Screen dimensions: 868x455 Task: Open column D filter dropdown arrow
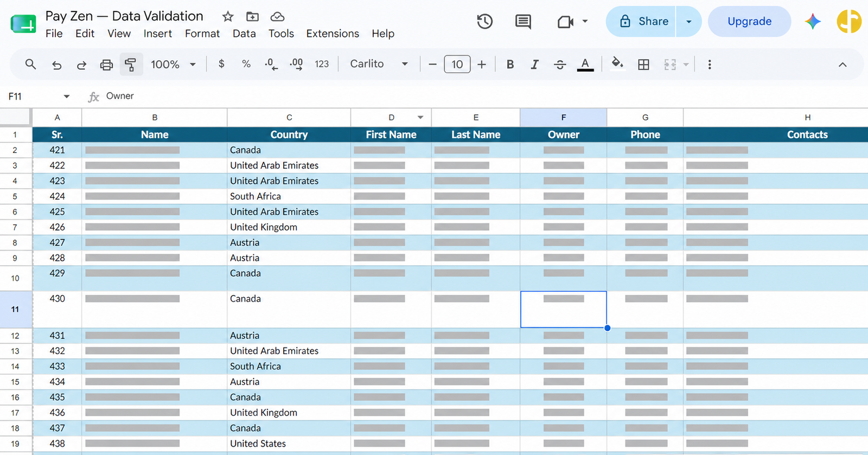tap(420, 117)
